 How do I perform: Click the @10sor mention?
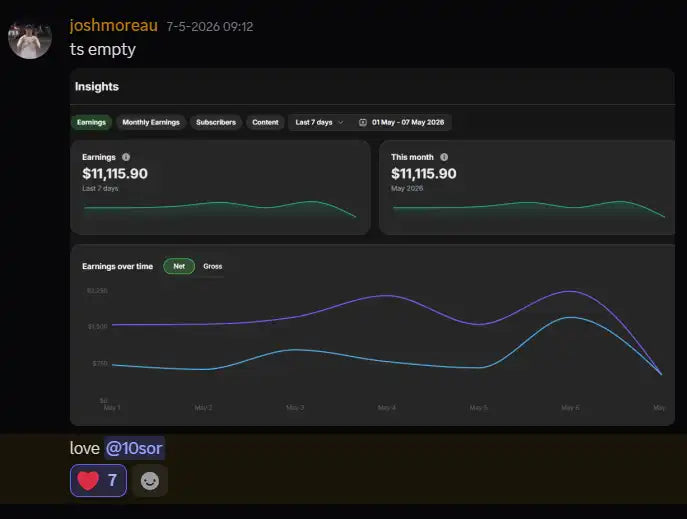tap(134, 448)
